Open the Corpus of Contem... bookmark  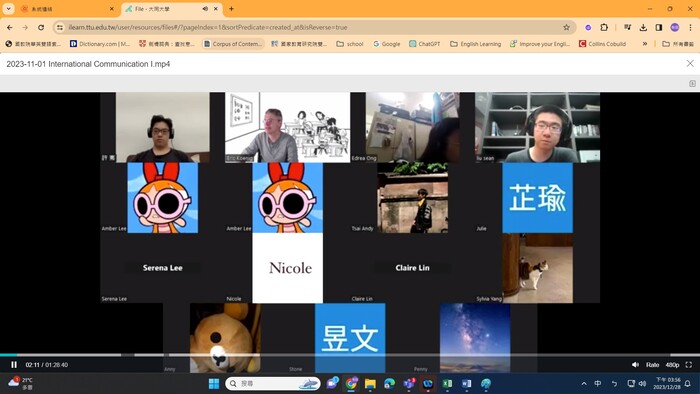[233, 44]
